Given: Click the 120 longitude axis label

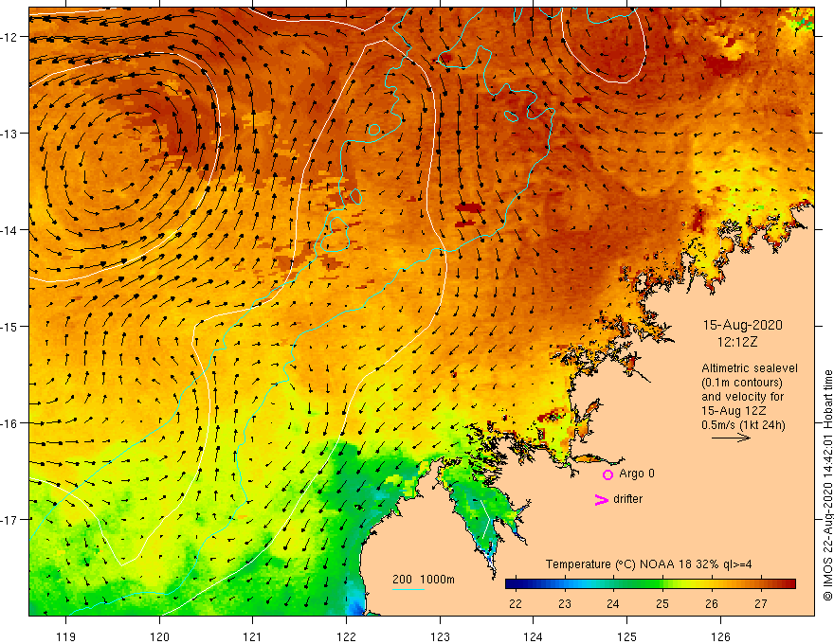Looking at the screenshot, I should click(x=159, y=636).
